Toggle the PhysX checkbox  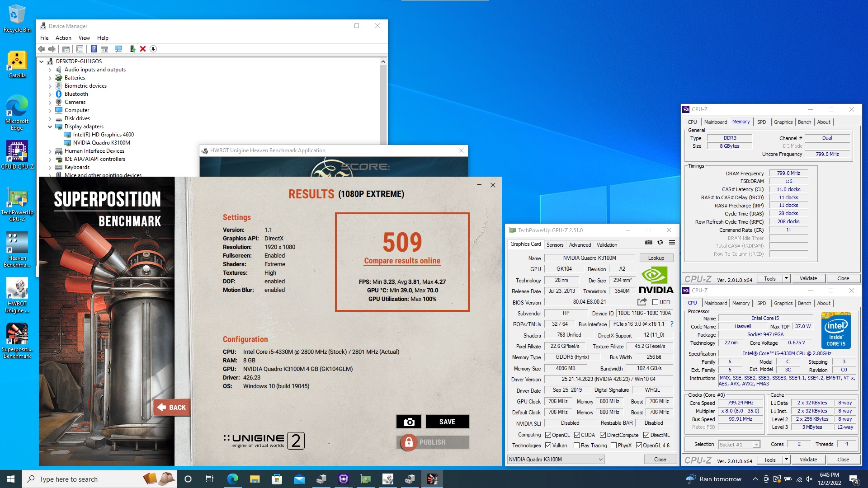[x=613, y=446]
